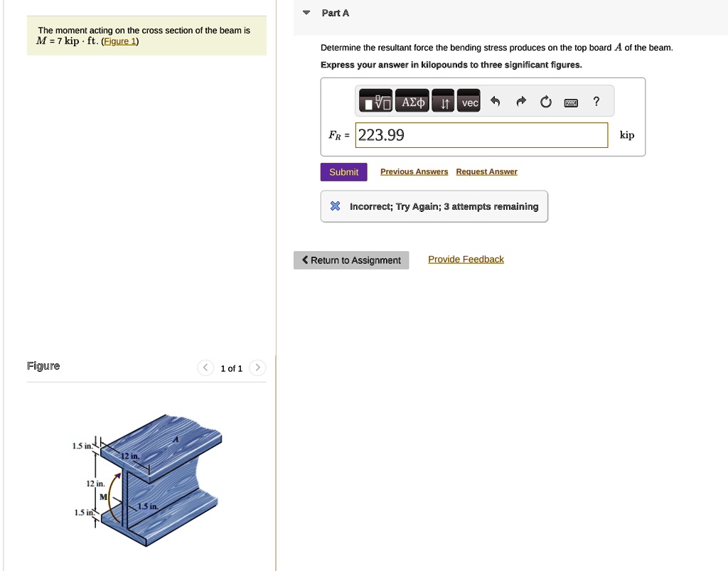This screenshot has width=728, height=571.
Task: Open Provide Feedback
Action: pos(466,259)
